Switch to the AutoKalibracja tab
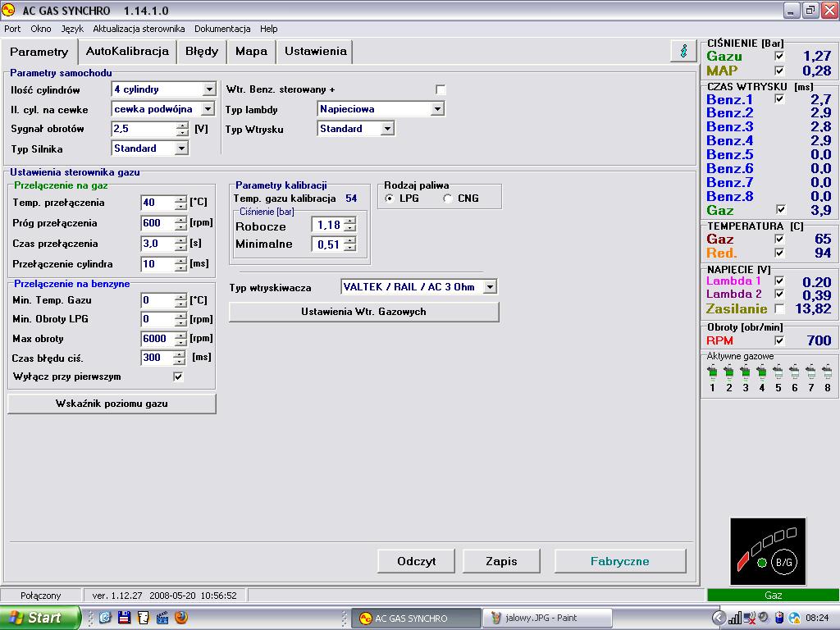 click(127, 51)
